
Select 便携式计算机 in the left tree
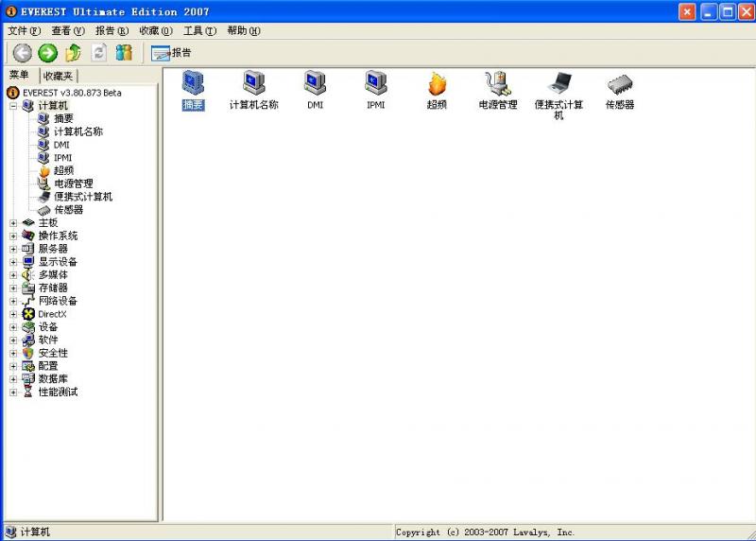[83, 197]
